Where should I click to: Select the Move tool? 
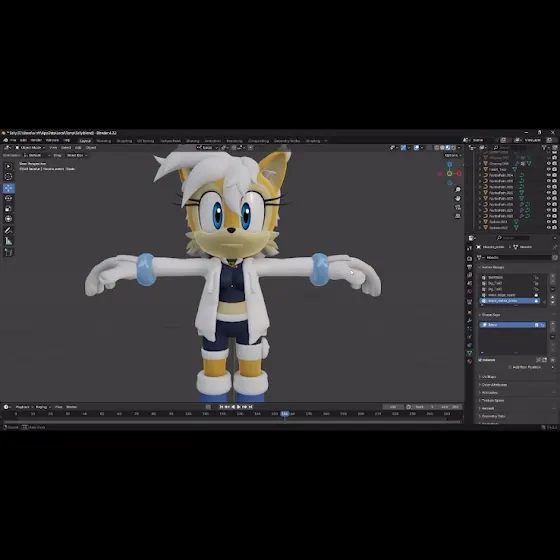[x=9, y=188]
